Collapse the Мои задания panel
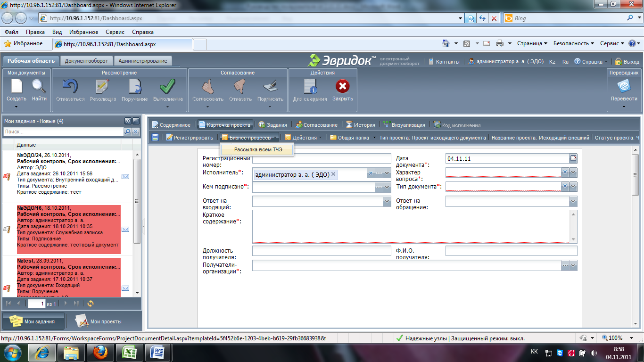644x362 pixels. (x=136, y=121)
